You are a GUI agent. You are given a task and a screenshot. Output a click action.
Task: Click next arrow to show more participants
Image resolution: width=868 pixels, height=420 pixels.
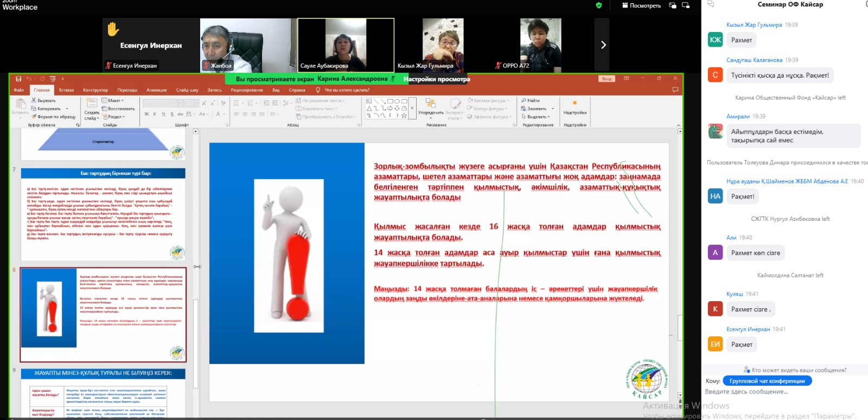[x=602, y=45]
